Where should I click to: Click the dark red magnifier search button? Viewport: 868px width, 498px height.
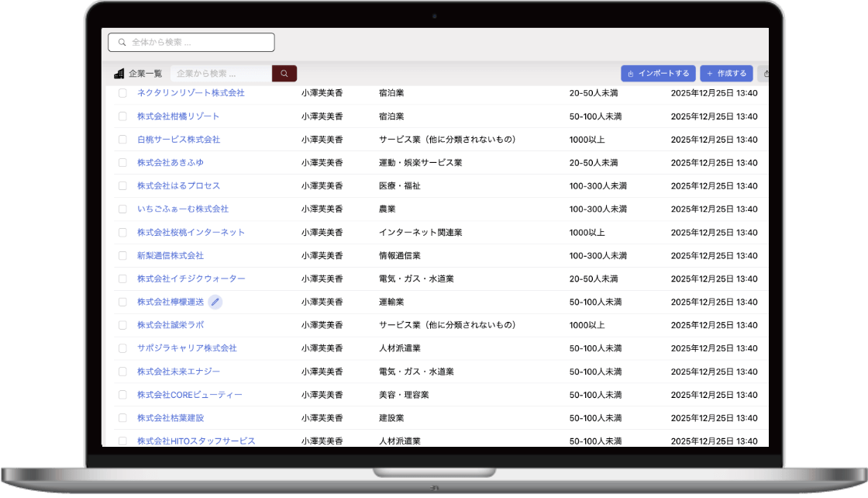tap(284, 73)
